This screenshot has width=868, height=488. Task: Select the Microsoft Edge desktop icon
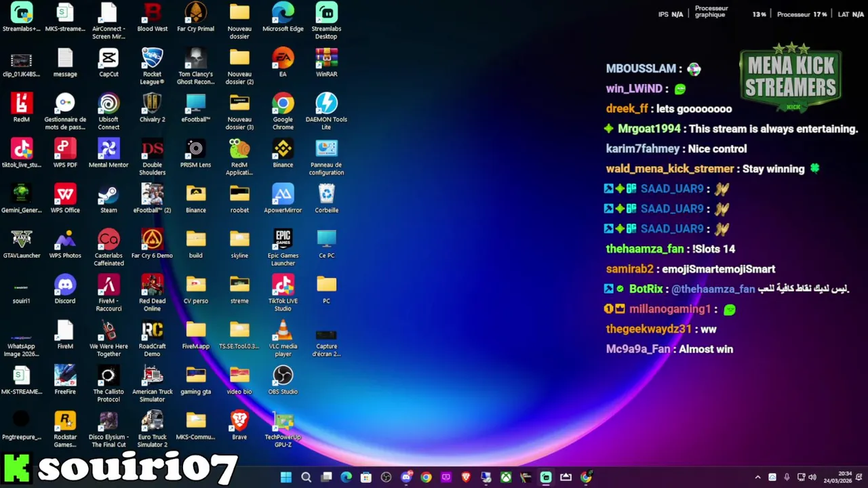click(x=283, y=18)
